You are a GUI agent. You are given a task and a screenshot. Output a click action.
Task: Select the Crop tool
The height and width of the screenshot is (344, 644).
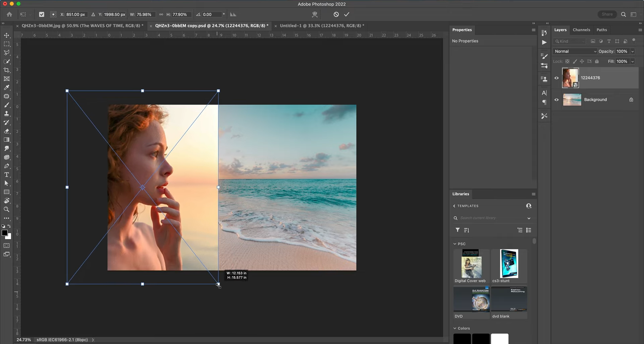coord(7,70)
